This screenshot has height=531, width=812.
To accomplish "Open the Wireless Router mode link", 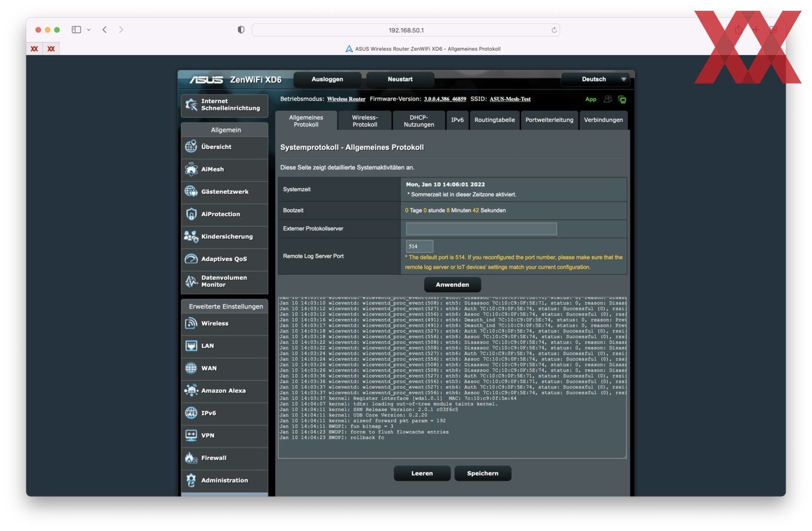I will pyautogui.click(x=346, y=99).
